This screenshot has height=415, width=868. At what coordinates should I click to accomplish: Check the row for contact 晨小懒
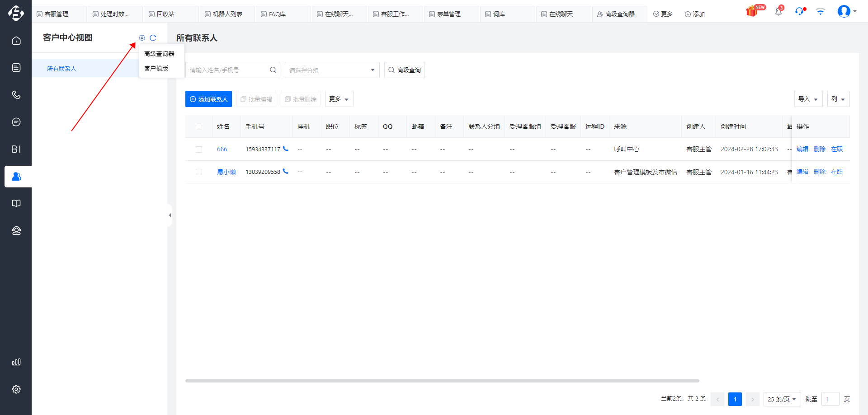[x=199, y=172]
